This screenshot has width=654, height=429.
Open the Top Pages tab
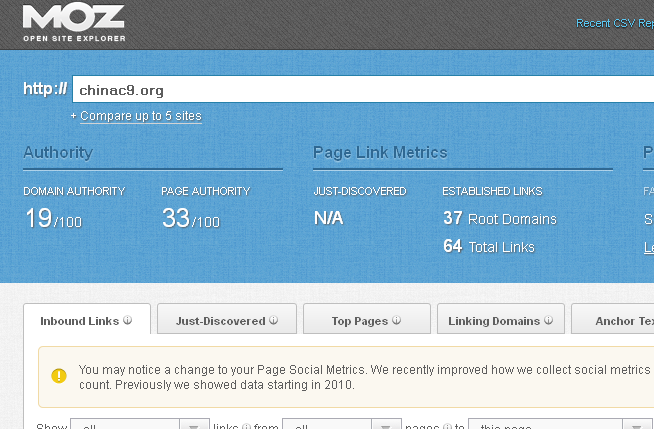coord(367,320)
